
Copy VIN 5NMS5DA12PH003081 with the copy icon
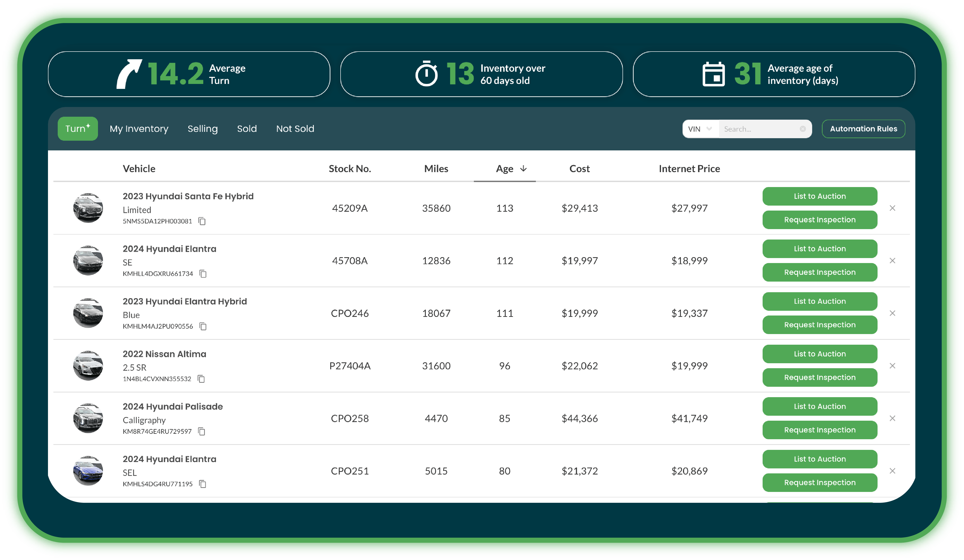click(x=202, y=221)
